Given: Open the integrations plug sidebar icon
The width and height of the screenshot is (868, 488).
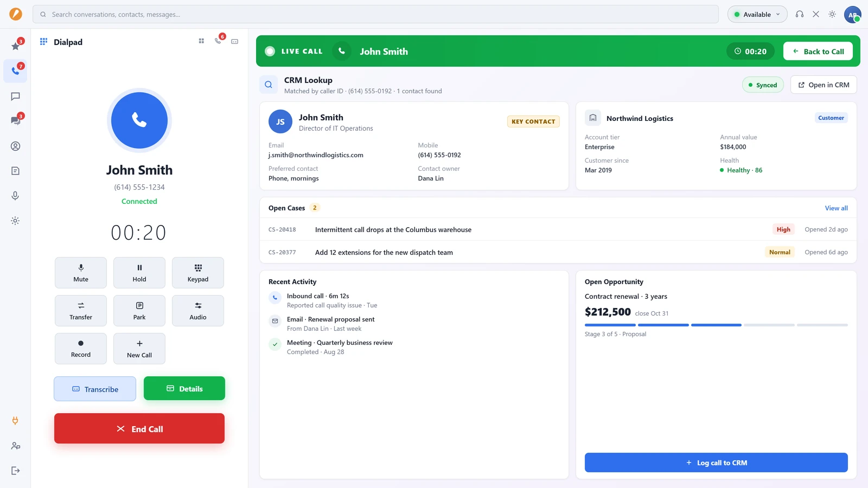Looking at the screenshot, I should click(x=15, y=421).
